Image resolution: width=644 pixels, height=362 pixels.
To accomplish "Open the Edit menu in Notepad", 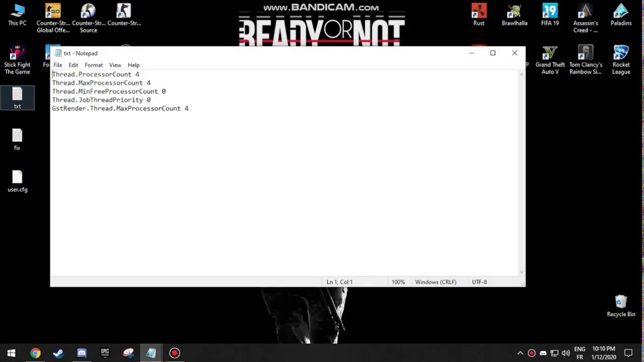I will pos(73,65).
